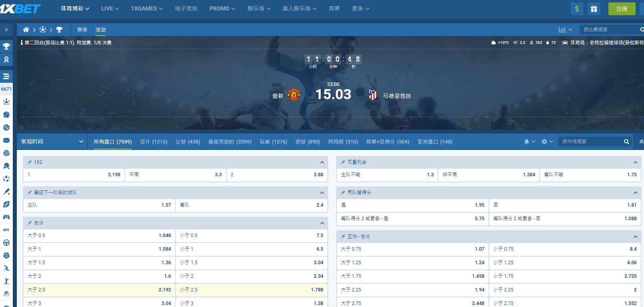Expand the left sidebar with double arrow
The width and height of the screenshot is (644, 307).
pyautogui.click(x=6, y=30)
